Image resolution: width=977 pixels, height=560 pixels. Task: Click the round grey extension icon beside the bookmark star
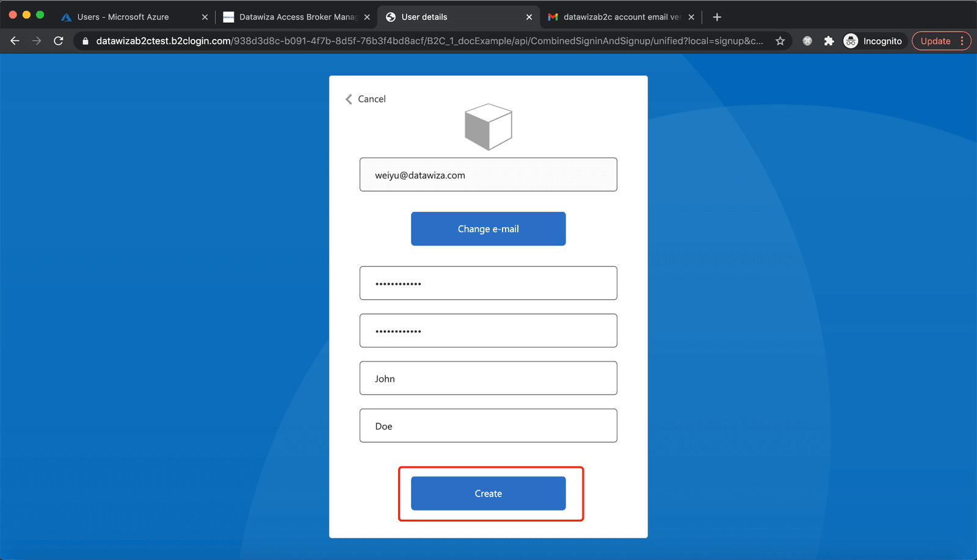[x=807, y=41]
